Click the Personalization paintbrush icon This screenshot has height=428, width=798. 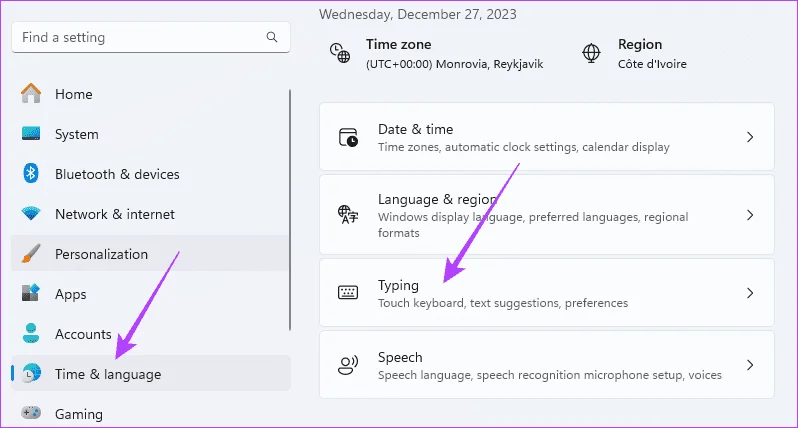[31, 253]
